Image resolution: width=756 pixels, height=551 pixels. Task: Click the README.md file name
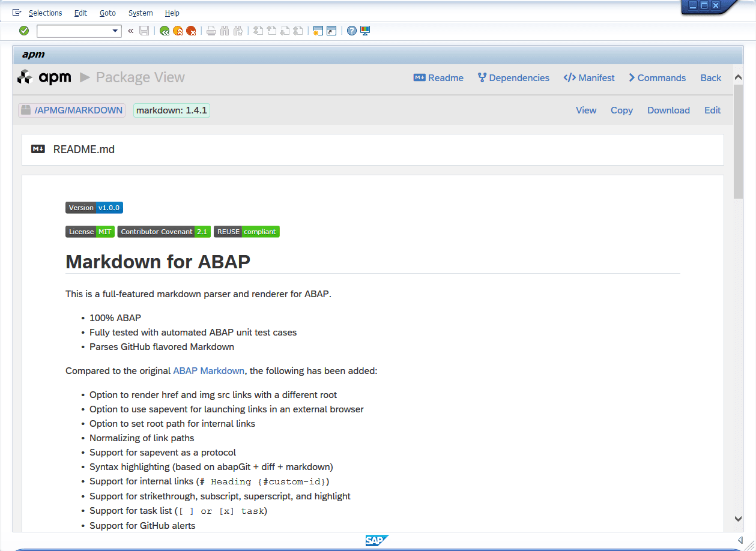coord(84,149)
